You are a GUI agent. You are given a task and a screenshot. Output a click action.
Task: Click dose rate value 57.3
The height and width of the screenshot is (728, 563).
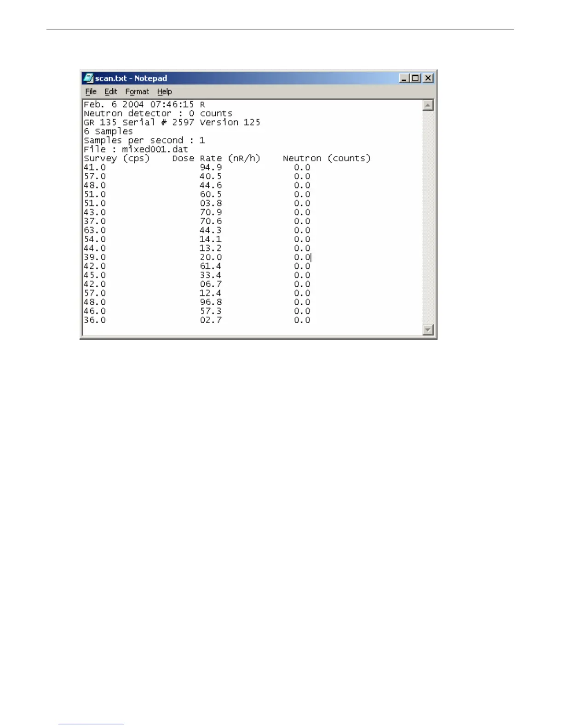point(211,311)
